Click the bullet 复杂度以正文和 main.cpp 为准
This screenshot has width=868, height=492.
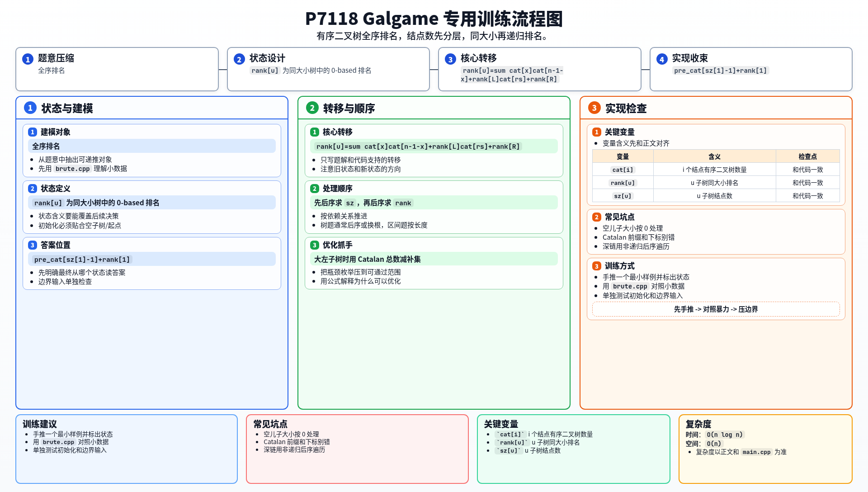741,452
